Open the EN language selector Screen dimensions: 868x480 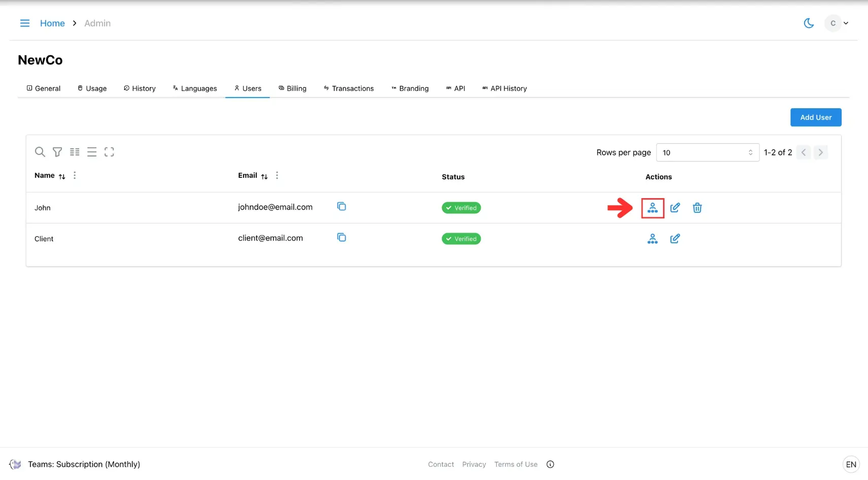[x=851, y=464]
